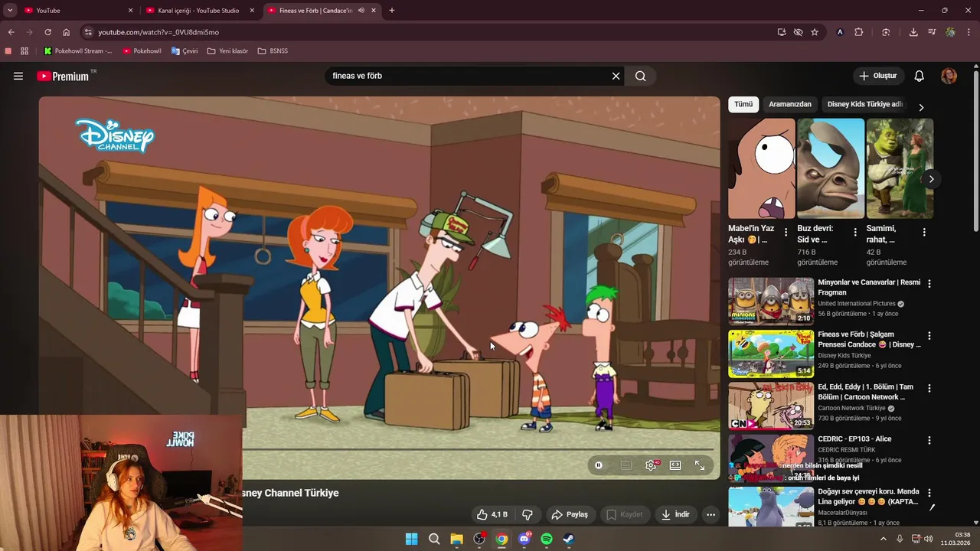Click the İndir download button

click(x=675, y=514)
